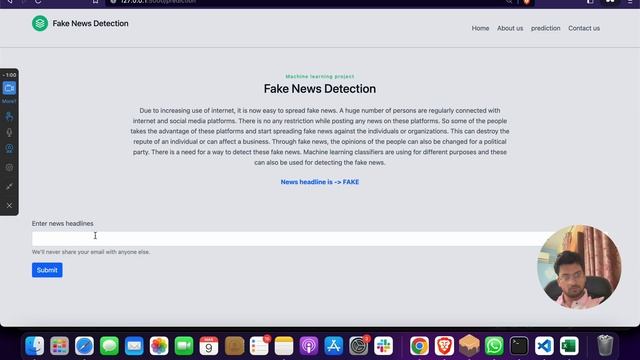Viewport: 640px width, 360px height.
Task: Click the Fake News Detection brand title
Action: pos(90,23)
